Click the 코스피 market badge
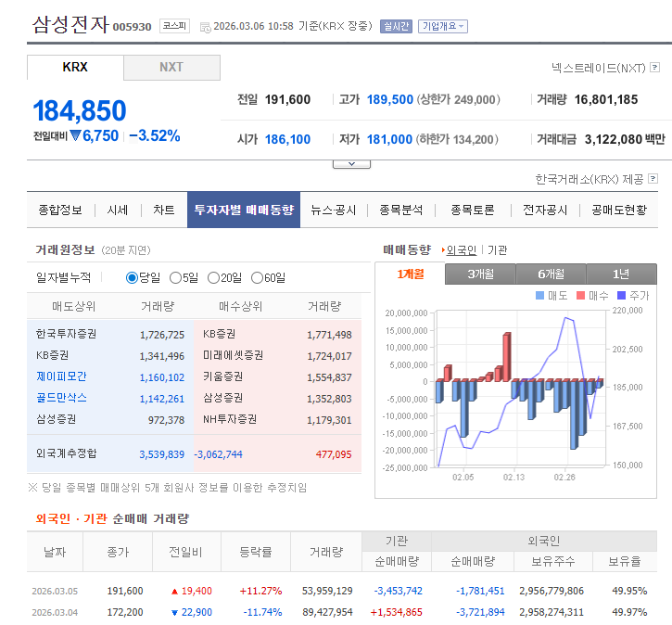This screenshot has width=672, height=625. (174, 26)
